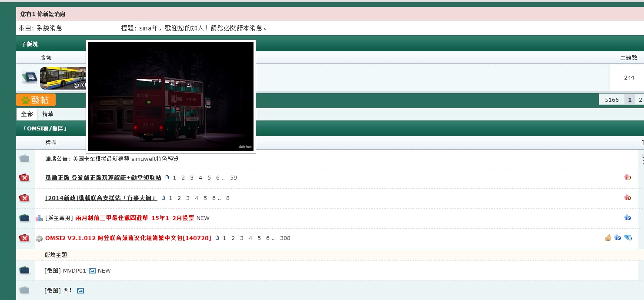644x300 pixels.
Task: Select page 1 in the pagination
Action: pyautogui.click(x=629, y=100)
